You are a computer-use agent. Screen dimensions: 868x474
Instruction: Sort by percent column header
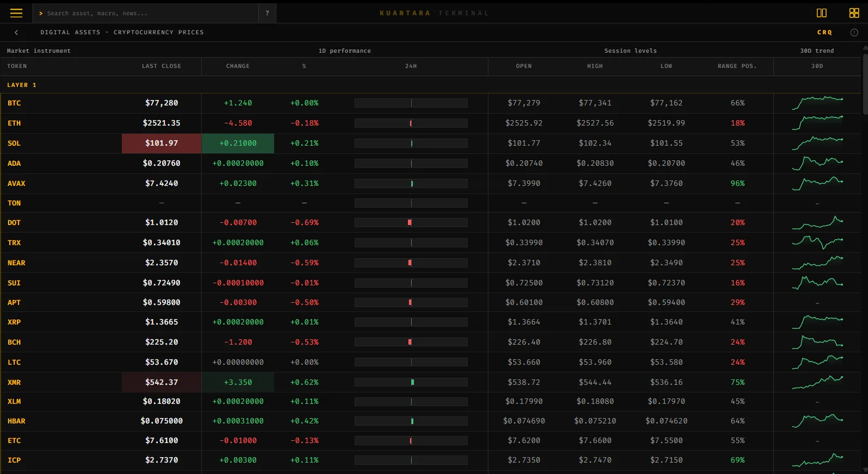(x=304, y=66)
